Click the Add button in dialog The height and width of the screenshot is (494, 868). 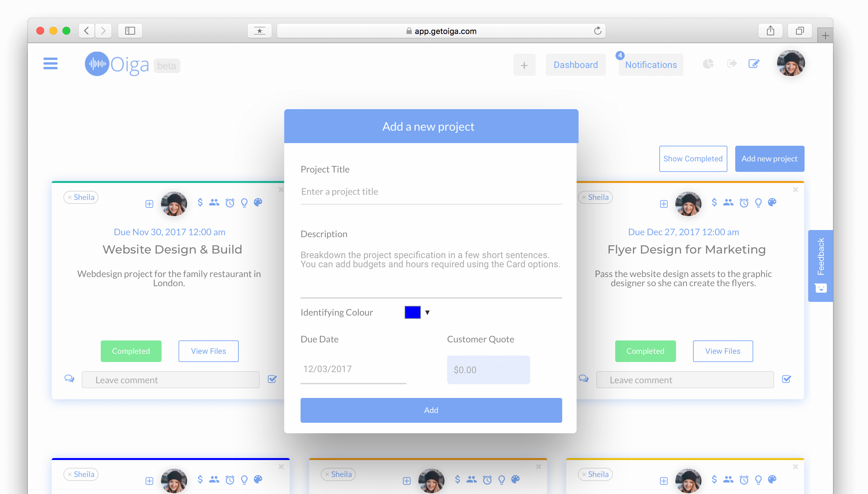click(x=431, y=410)
